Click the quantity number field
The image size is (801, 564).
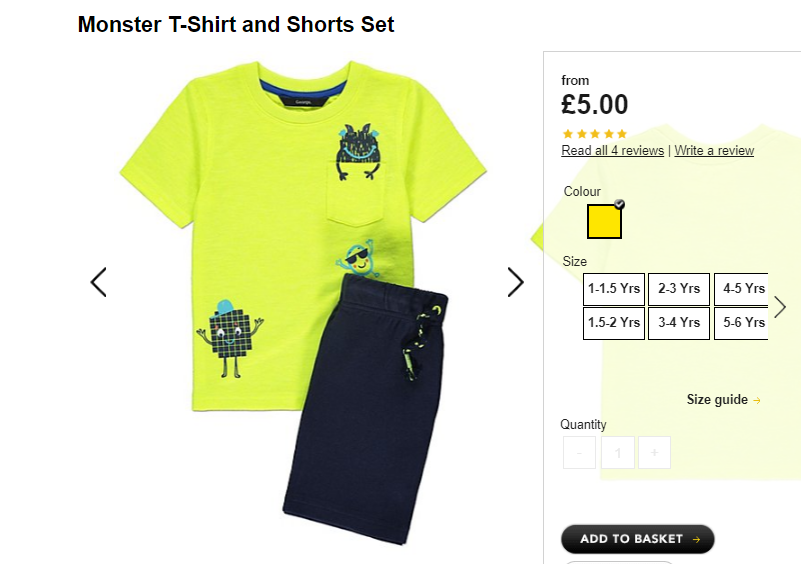618,453
